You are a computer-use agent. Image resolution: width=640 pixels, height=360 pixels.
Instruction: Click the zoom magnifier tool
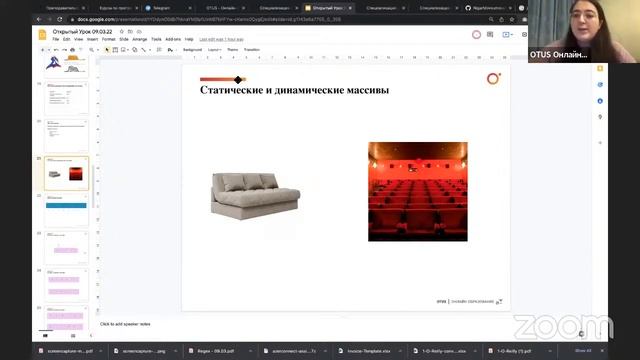point(91,50)
